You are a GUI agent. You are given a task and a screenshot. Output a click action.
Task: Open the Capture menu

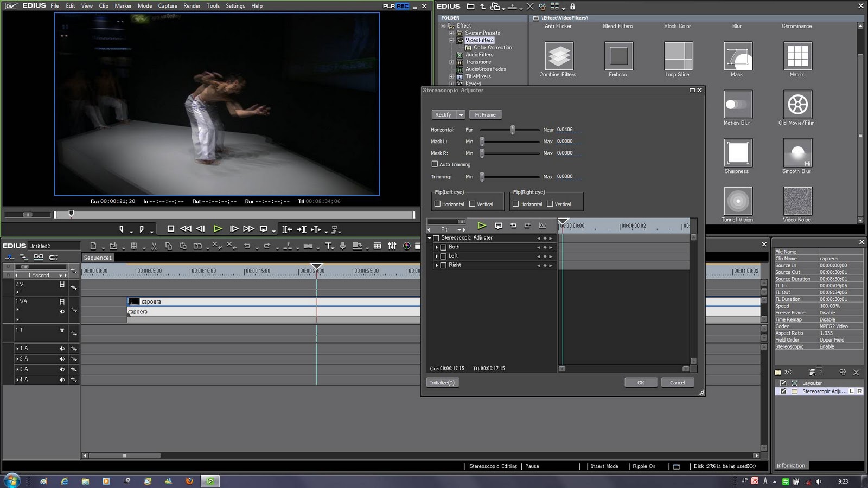pos(168,6)
